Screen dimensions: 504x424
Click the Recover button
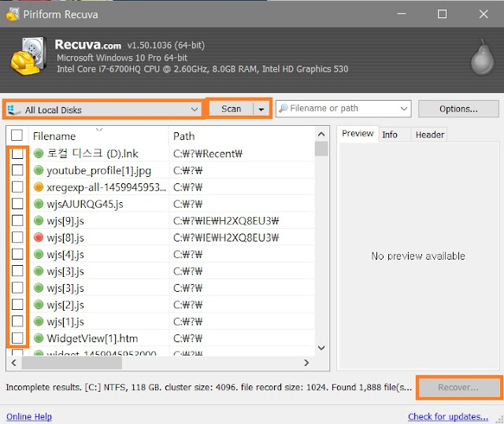[x=458, y=387]
